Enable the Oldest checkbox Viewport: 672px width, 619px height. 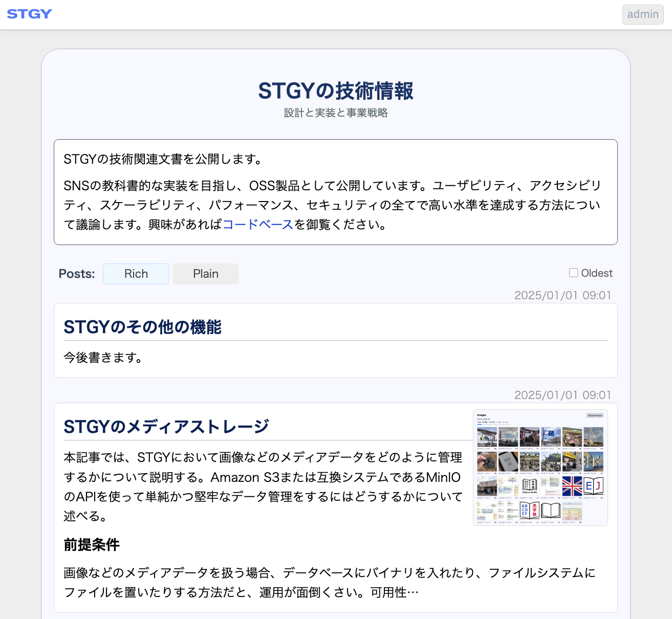click(x=574, y=273)
